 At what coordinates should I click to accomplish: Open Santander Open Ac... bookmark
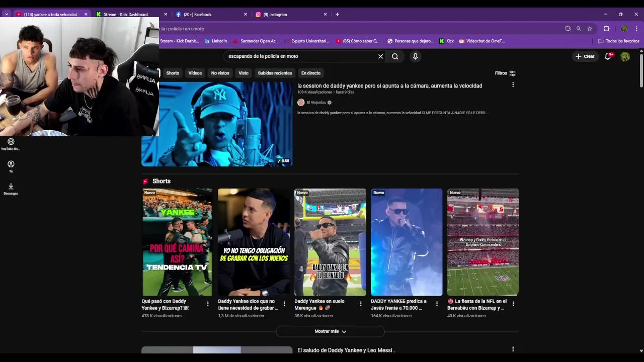256,41
